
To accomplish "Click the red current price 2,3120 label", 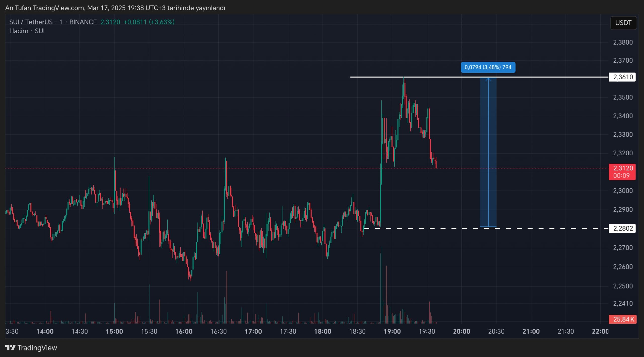I will tap(622, 172).
